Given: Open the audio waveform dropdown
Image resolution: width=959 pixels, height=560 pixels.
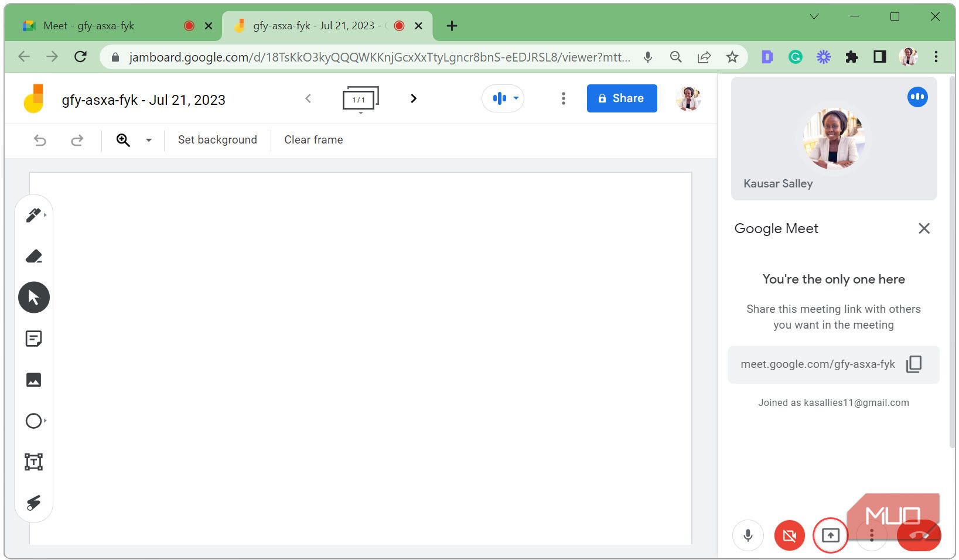Looking at the screenshot, I should (515, 98).
